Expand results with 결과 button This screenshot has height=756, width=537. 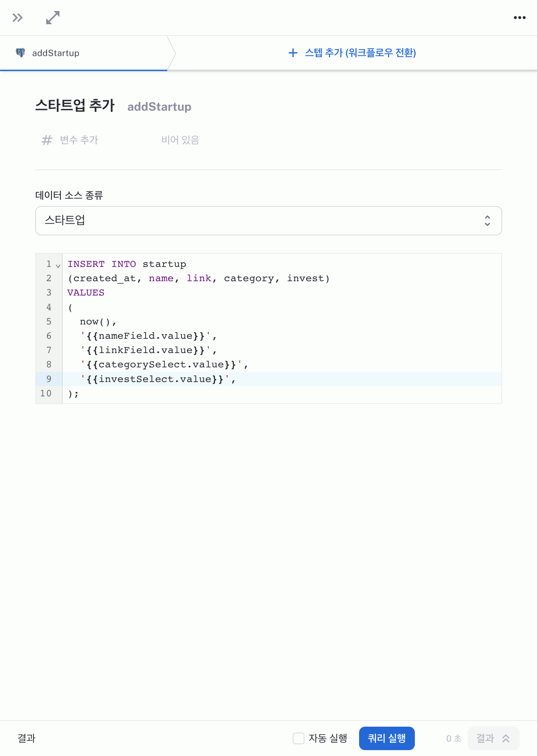click(x=493, y=738)
